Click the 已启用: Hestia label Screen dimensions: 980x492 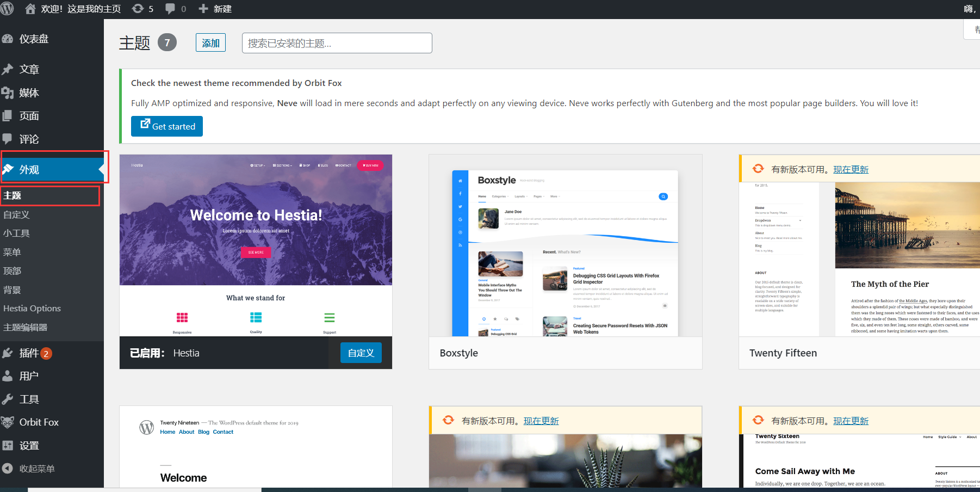[x=164, y=353]
